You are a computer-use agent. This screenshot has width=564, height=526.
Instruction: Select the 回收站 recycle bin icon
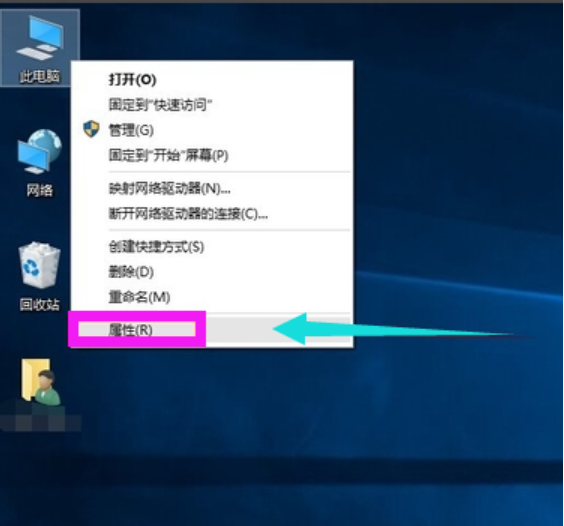click(40, 276)
